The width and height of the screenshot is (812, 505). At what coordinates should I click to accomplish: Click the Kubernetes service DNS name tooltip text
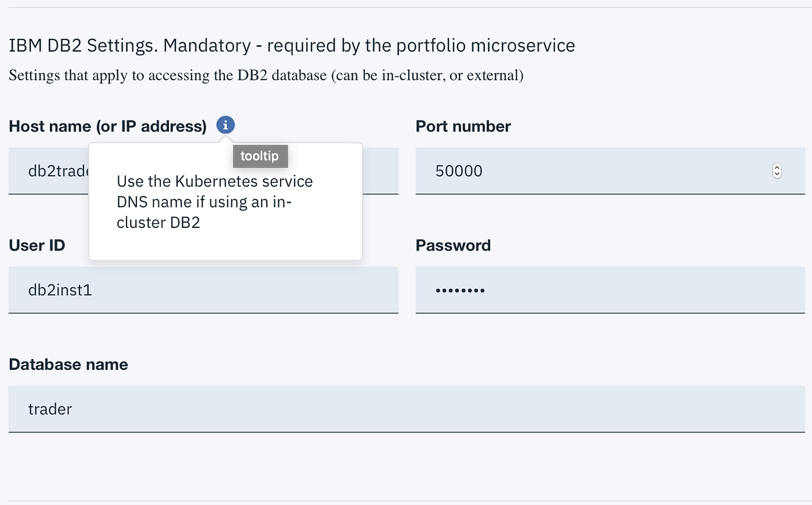[215, 202]
